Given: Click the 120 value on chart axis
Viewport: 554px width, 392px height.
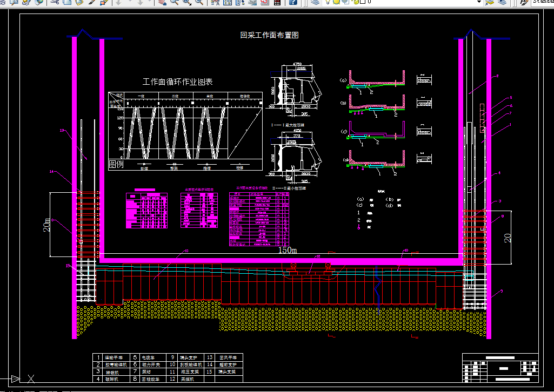Looking at the screenshot, I should [120, 118].
